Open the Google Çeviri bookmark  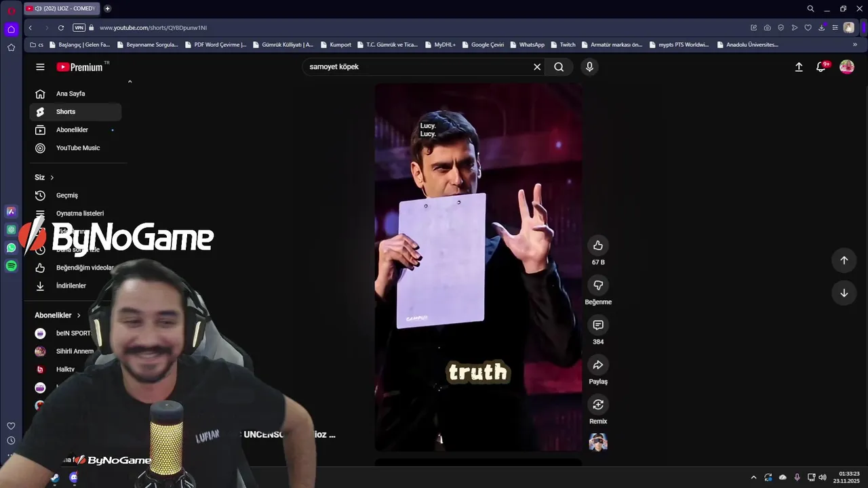coord(483,45)
